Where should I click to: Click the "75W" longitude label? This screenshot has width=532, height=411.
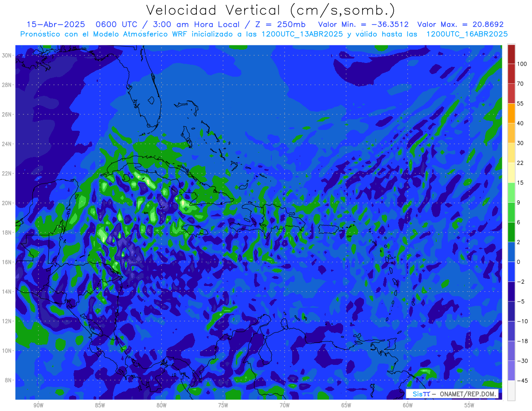tap(223, 405)
